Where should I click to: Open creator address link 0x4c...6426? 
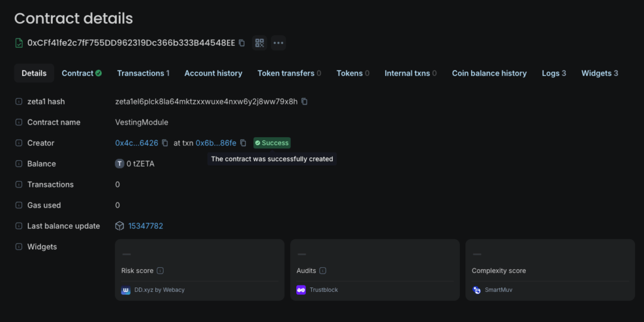tap(136, 143)
